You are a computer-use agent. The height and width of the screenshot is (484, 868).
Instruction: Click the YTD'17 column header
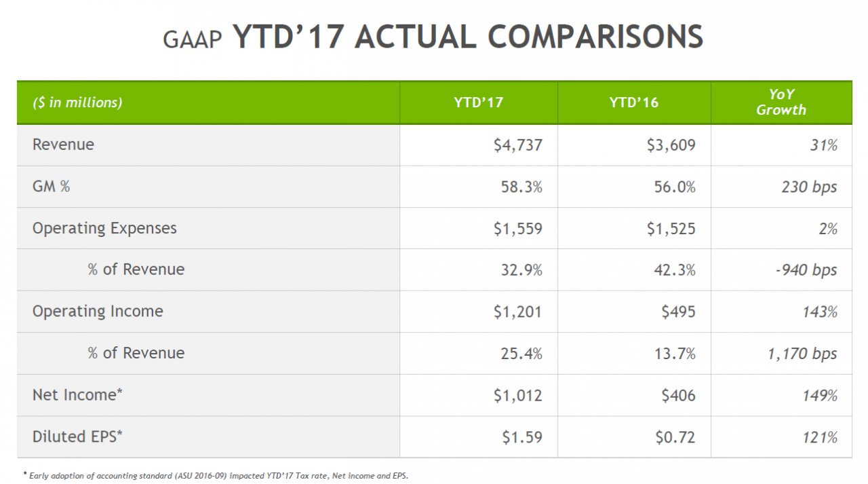point(478,103)
